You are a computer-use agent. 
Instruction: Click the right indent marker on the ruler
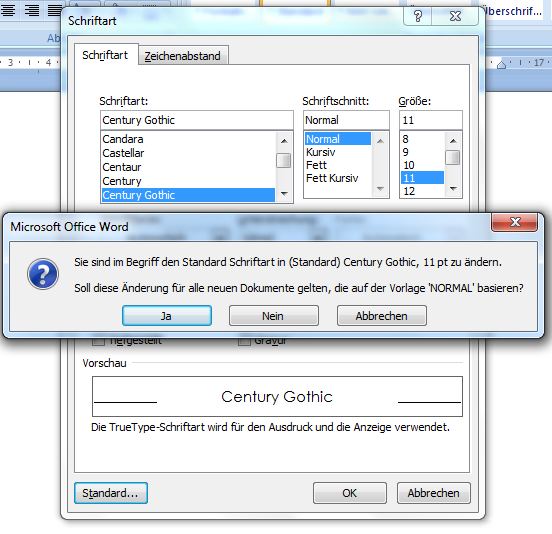(x=501, y=65)
